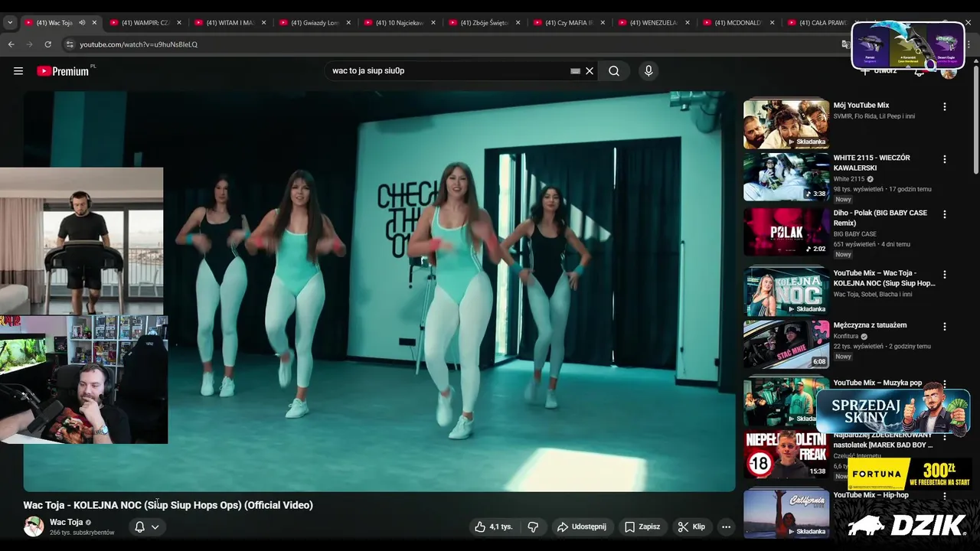Open the tab search dropdown arrow
Image resolution: width=980 pixels, height=551 pixels.
point(10,23)
